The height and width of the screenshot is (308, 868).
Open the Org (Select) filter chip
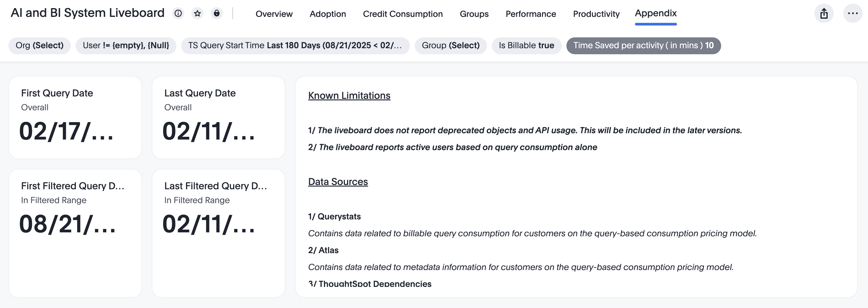(39, 46)
